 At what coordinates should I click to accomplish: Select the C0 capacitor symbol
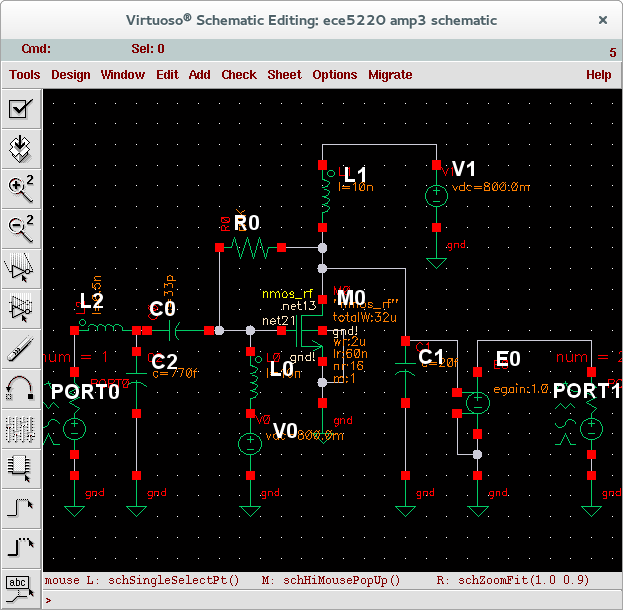173,331
